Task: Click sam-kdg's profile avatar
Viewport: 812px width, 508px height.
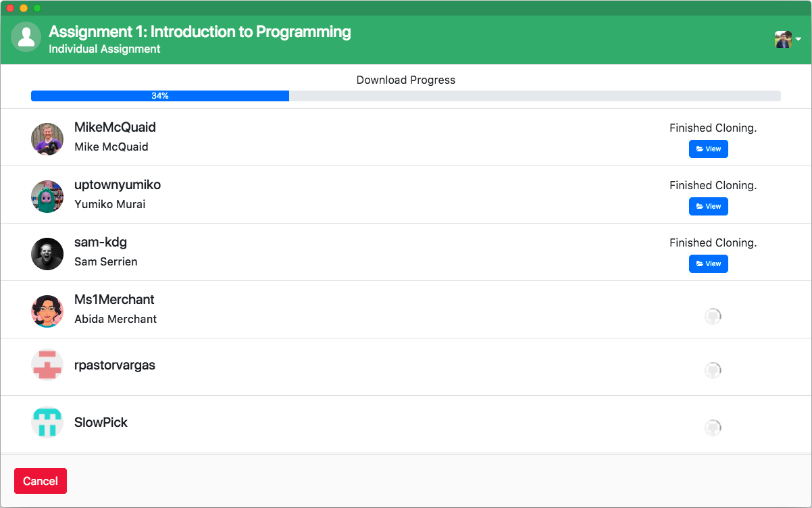Action: click(47, 253)
